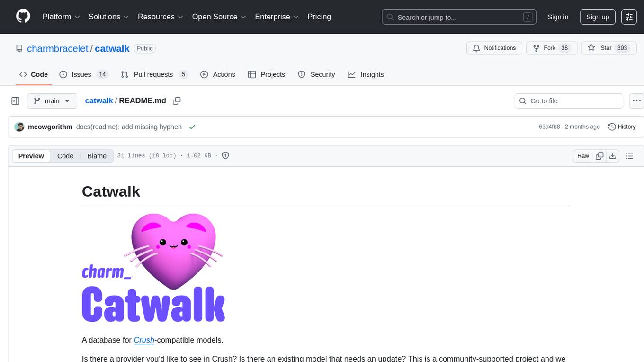The image size is (644, 362).
Task: Expand the Open Source menu
Action: tap(219, 17)
